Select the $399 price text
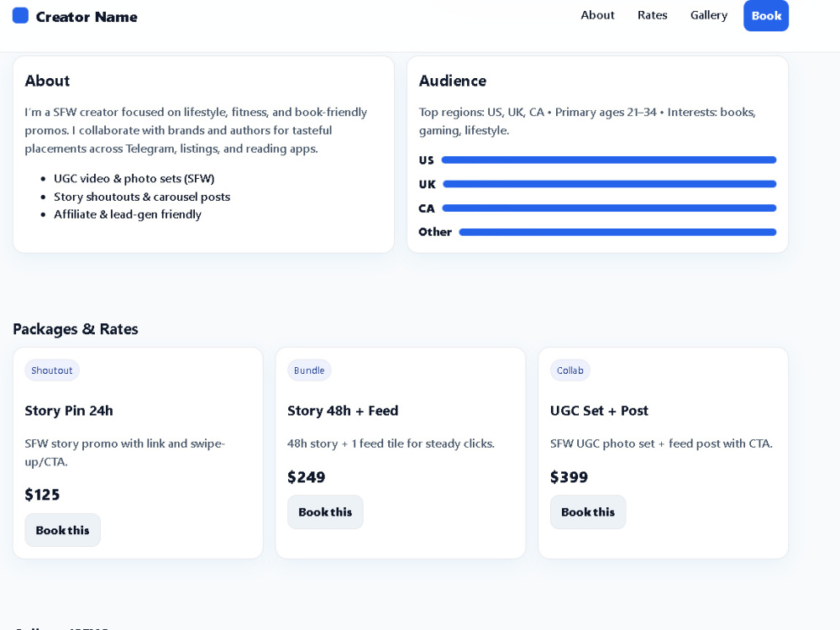This screenshot has height=630, width=840. click(569, 477)
